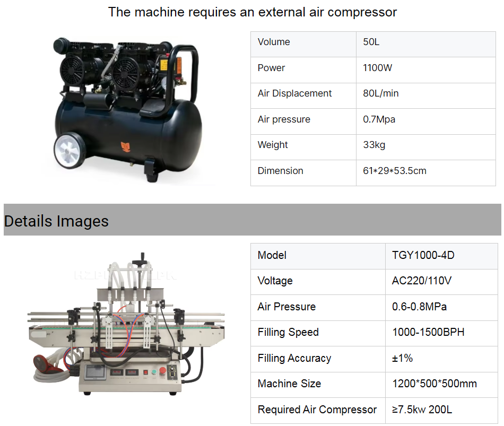The height and width of the screenshot is (426, 504).
Task: Click the TGY1000-4D model value
Action: tap(423, 255)
